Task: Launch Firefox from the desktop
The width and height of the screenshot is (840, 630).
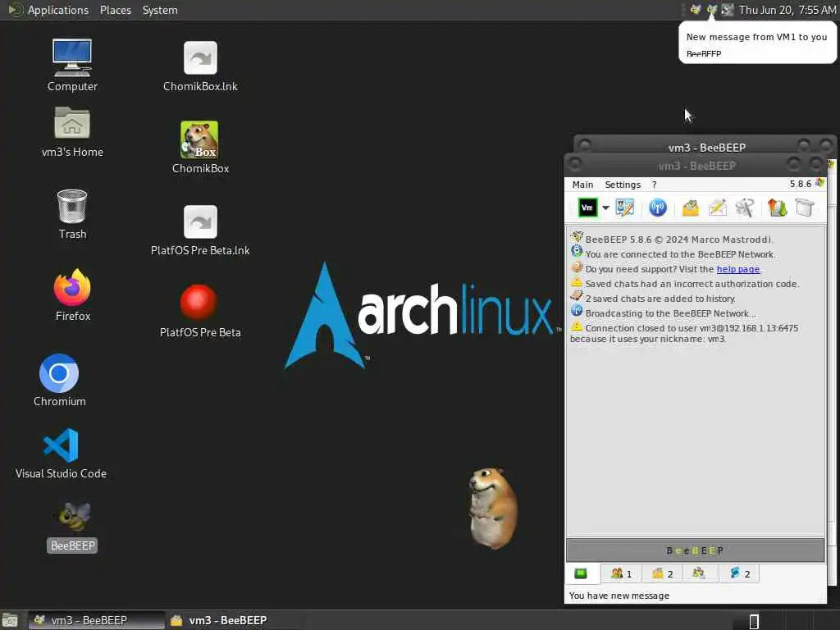Action: click(x=72, y=295)
